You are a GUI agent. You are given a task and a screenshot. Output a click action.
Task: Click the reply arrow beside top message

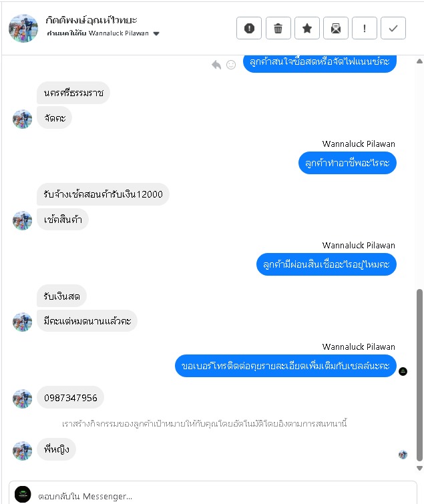tap(216, 65)
